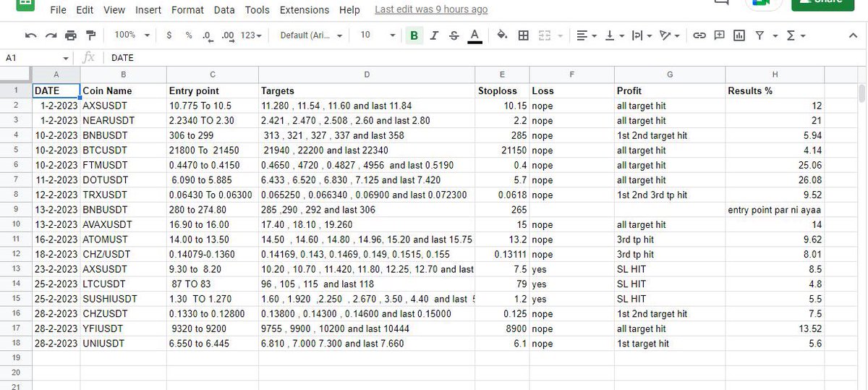
Task: Open the Default (Ari... font dropdown
Action: click(x=312, y=35)
